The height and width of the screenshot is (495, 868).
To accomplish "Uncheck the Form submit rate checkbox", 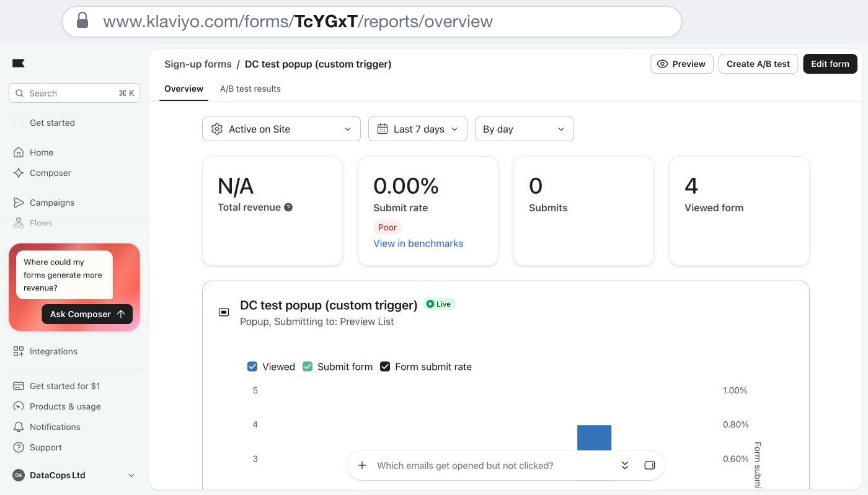I will pos(385,367).
